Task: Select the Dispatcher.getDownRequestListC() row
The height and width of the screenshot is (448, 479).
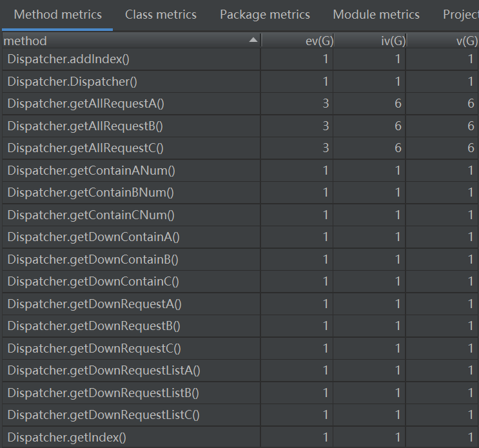Action: click(x=104, y=414)
